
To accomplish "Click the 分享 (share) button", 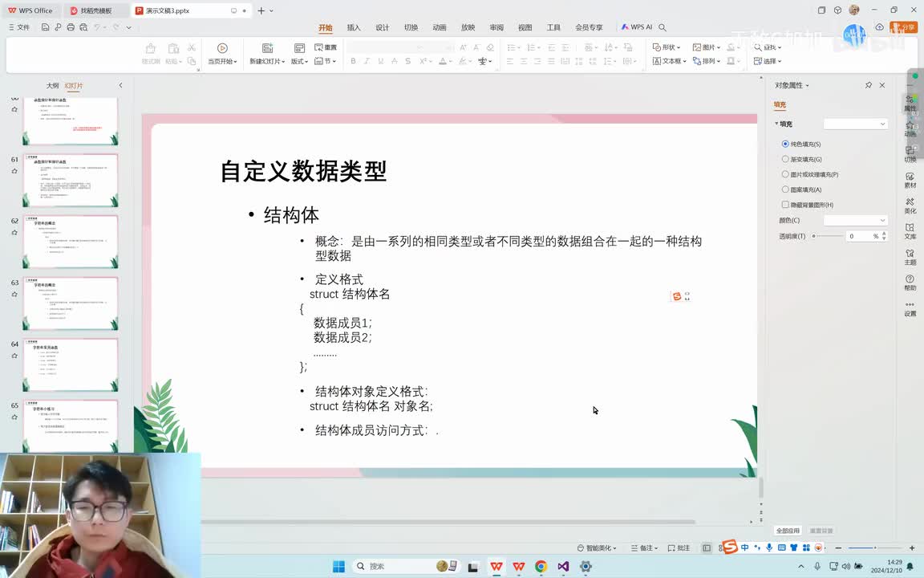I will pos(903,27).
